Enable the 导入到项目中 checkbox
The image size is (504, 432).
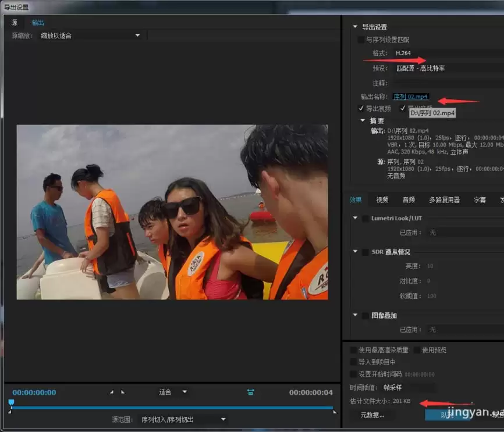[x=353, y=362]
